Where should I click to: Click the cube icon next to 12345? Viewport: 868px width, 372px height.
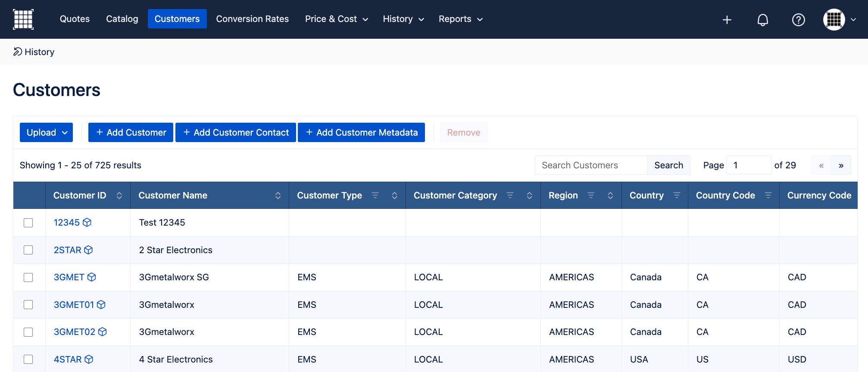87,223
